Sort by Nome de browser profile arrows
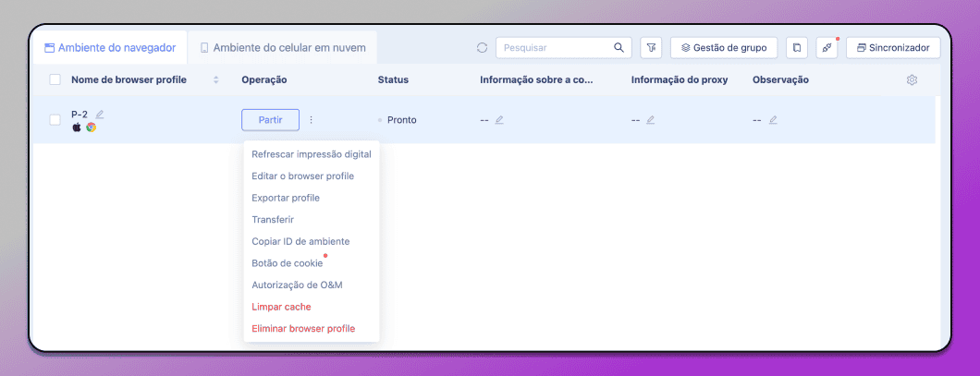 [x=216, y=80]
